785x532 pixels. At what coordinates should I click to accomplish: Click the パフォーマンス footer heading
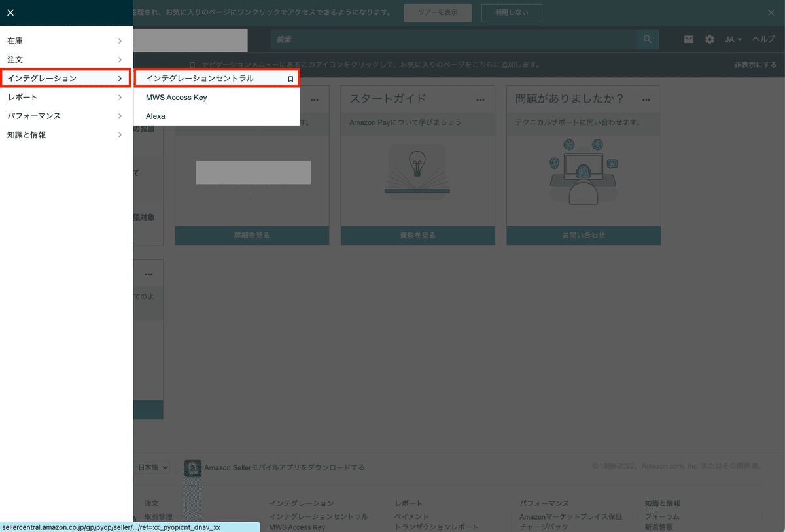(544, 503)
